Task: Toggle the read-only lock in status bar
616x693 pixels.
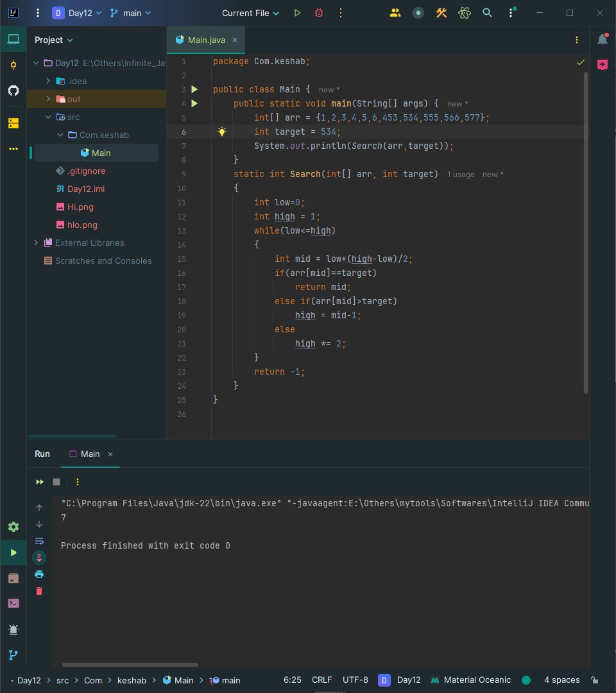Action: 595,680
